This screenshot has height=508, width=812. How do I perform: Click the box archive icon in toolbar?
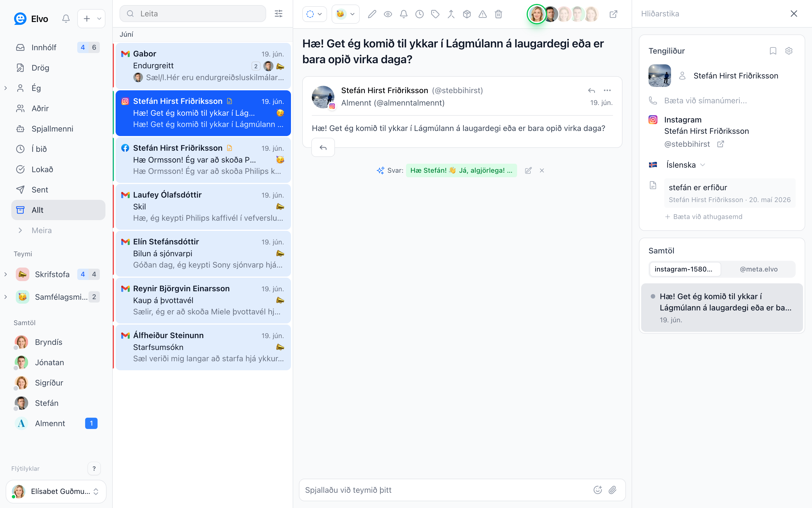(x=467, y=14)
